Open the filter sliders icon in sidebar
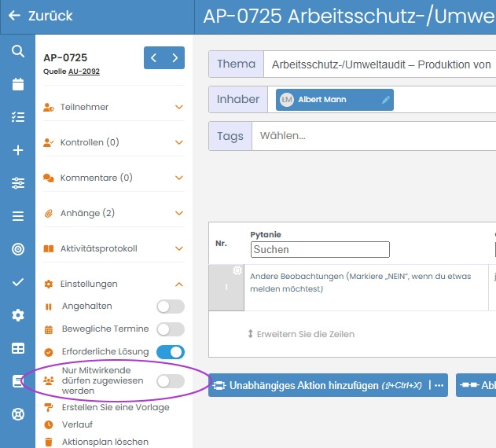This screenshot has width=496, height=448. [17, 183]
